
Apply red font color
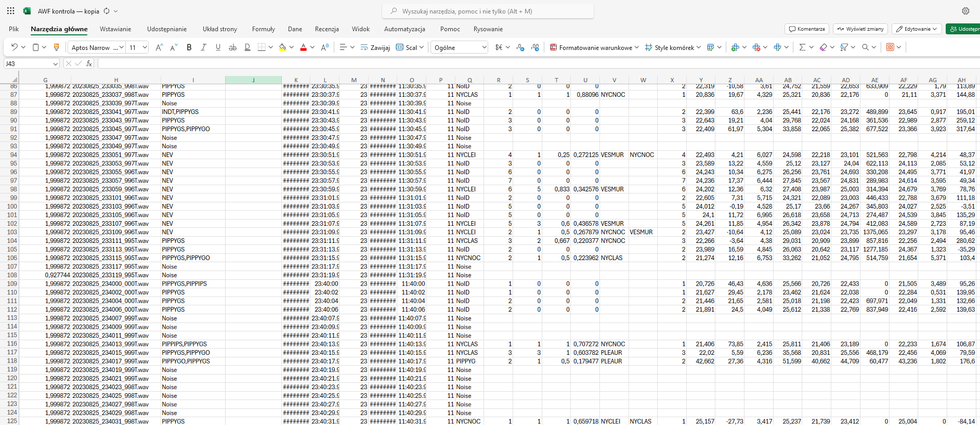[x=304, y=47]
